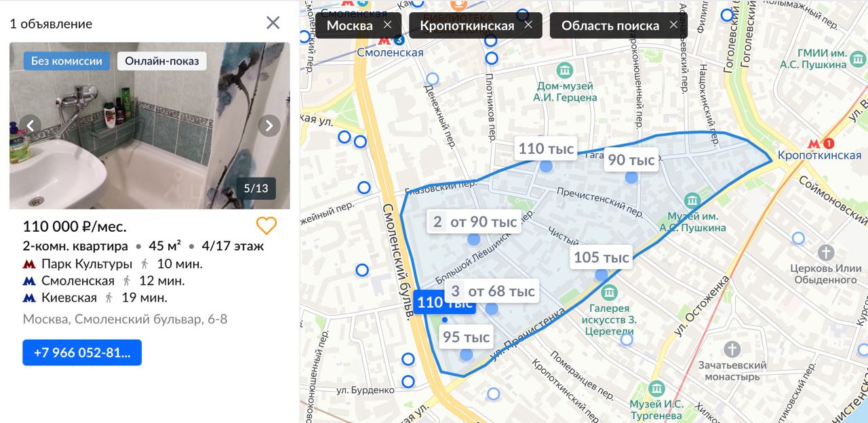The width and height of the screenshot is (868, 423).
Task: Open the 110 000 ₽/мес. listing title
Action: click(75, 226)
